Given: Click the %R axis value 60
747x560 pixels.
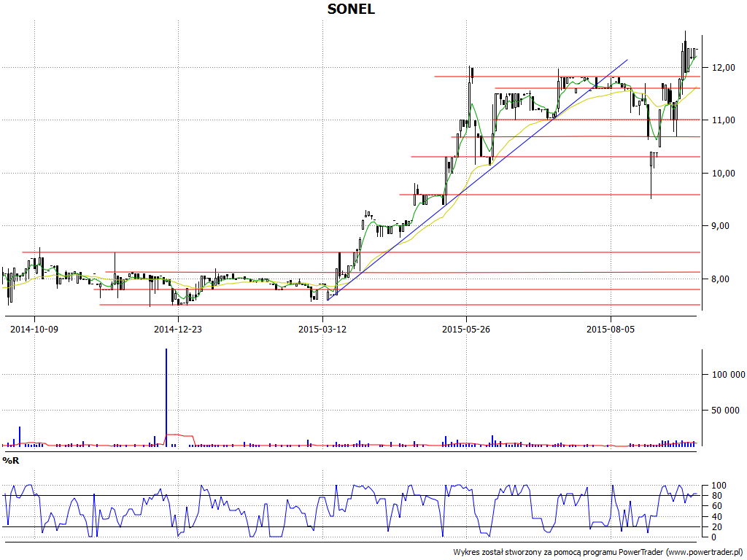Looking at the screenshot, I should tap(716, 506).
